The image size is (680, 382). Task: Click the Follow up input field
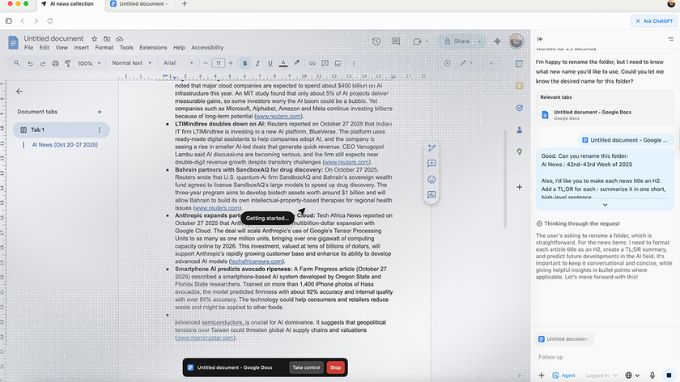click(x=605, y=357)
